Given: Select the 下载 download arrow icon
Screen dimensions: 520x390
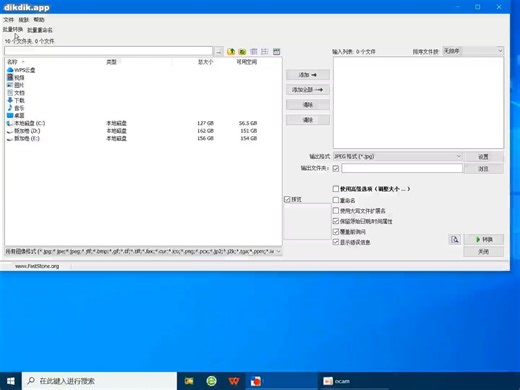Looking at the screenshot, I should pos(10,100).
